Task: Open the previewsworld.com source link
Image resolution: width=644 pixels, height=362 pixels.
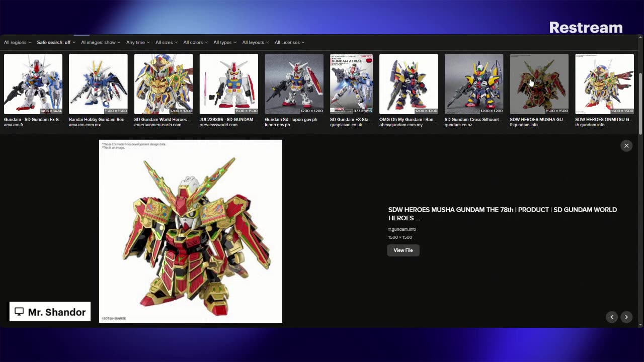Action: (x=219, y=125)
